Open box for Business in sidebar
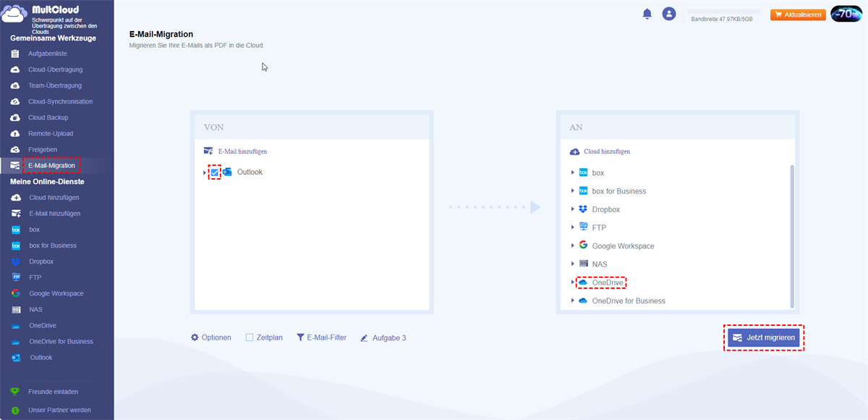Screen dimensions: 868x420 click(53, 245)
